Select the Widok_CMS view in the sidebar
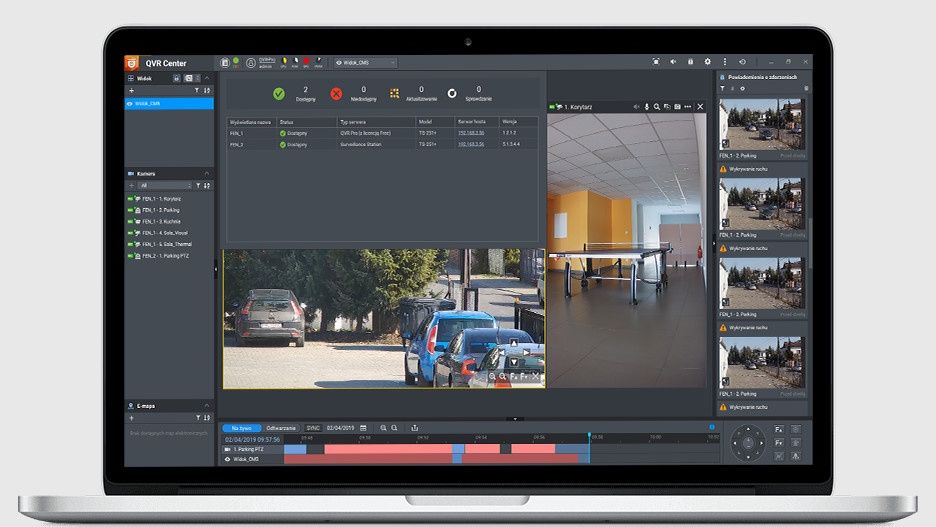Image resolution: width=936 pixels, height=527 pixels. coord(169,103)
